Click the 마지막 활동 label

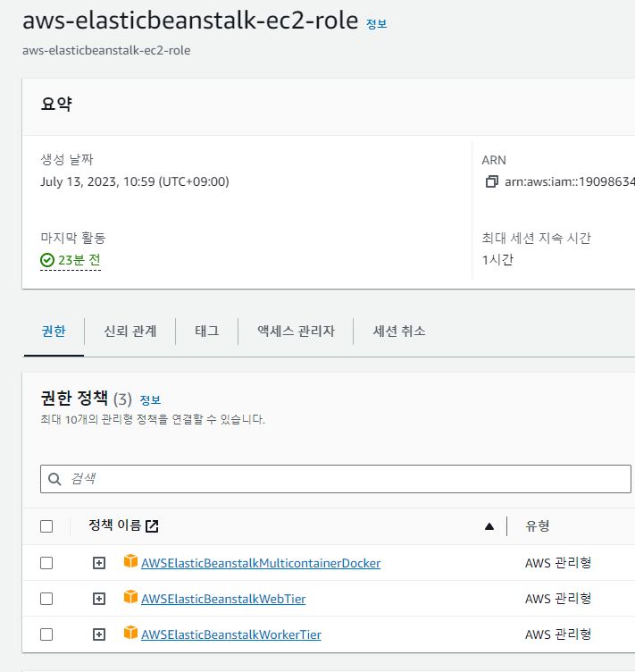[73, 238]
